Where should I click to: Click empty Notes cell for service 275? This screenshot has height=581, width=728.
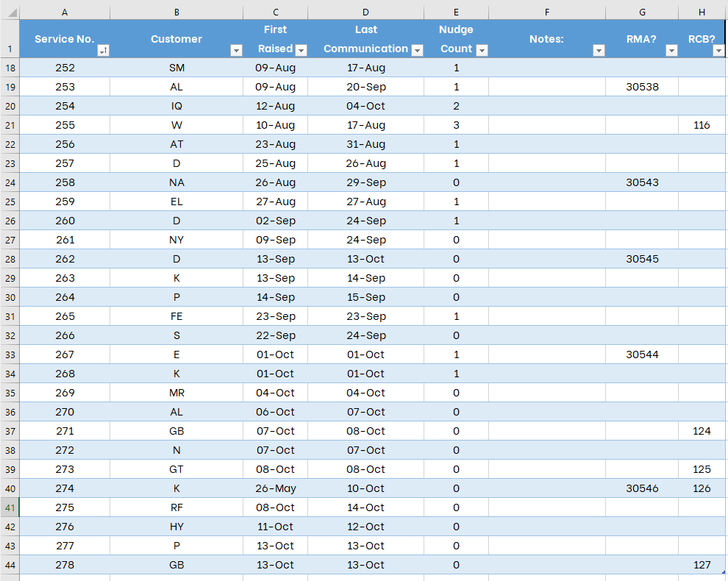pyautogui.click(x=547, y=507)
